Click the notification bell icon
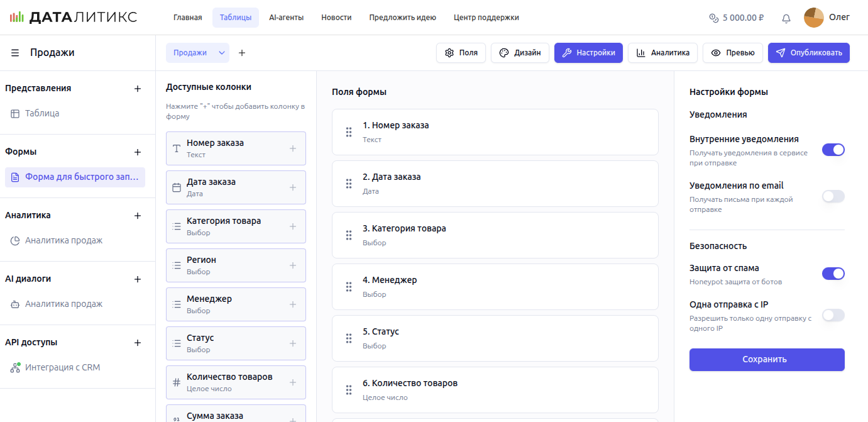Screen dimensions: 868x422 [786, 18]
